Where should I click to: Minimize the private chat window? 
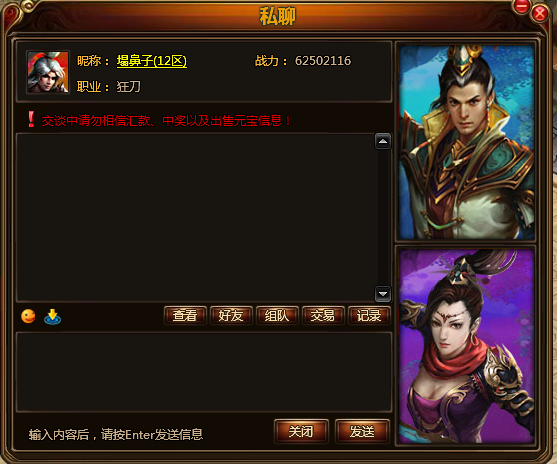point(521,6)
